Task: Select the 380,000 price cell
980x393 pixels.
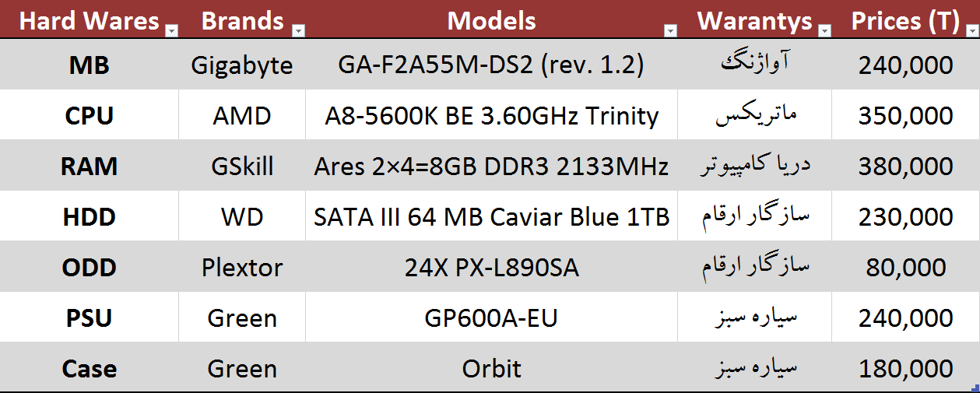Action: point(905,167)
